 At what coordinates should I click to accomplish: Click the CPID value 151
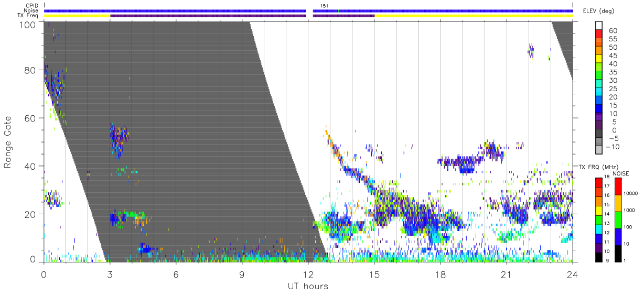[x=325, y=5]
